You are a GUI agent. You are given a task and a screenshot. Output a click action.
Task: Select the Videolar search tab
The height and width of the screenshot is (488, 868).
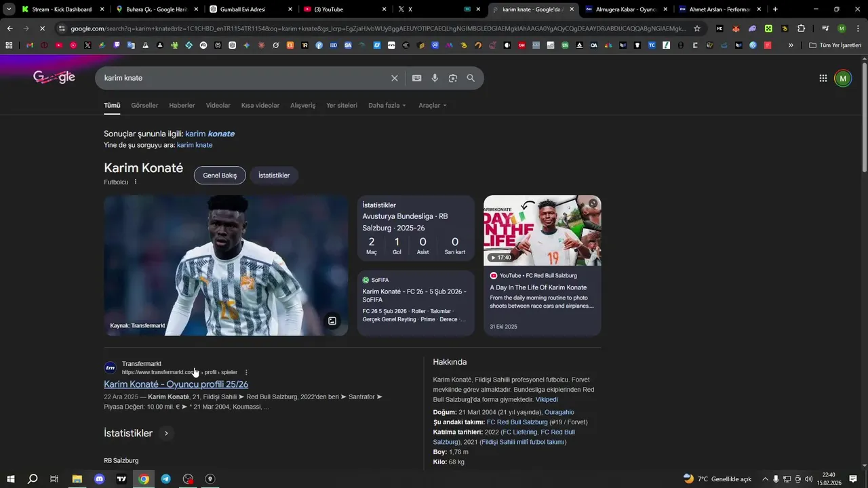coord(218,105)
